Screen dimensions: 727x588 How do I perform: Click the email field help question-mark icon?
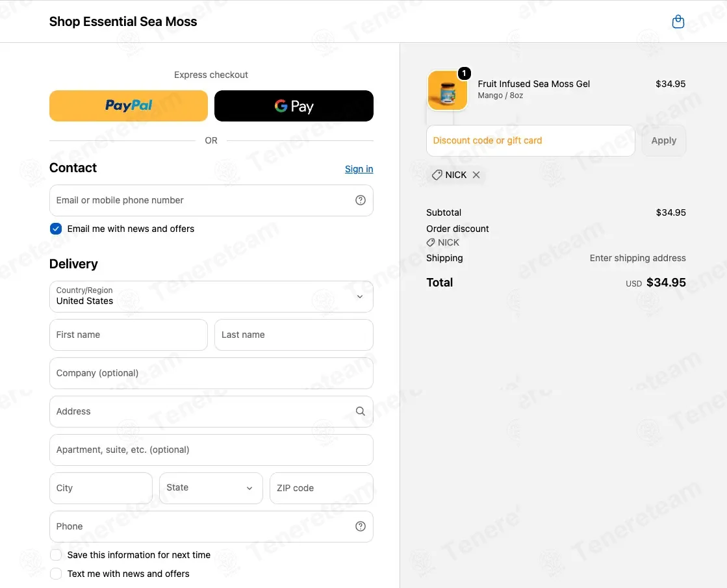361,200
